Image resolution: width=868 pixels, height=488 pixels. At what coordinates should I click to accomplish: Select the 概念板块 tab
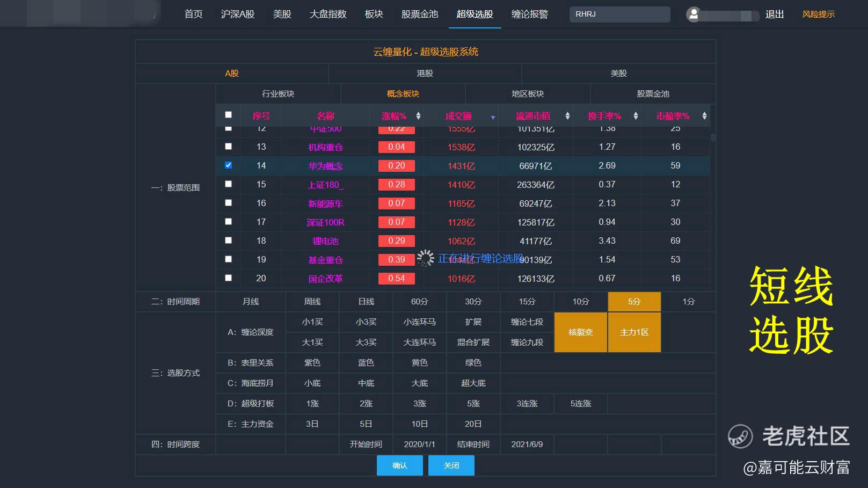tap(403, 94)
